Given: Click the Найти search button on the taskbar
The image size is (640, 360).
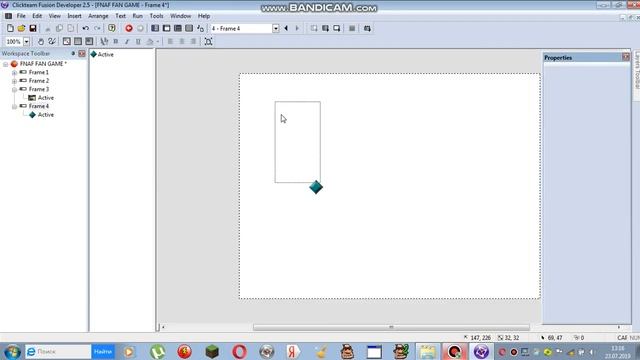Looking at the screenshot, I should [103, 351].
